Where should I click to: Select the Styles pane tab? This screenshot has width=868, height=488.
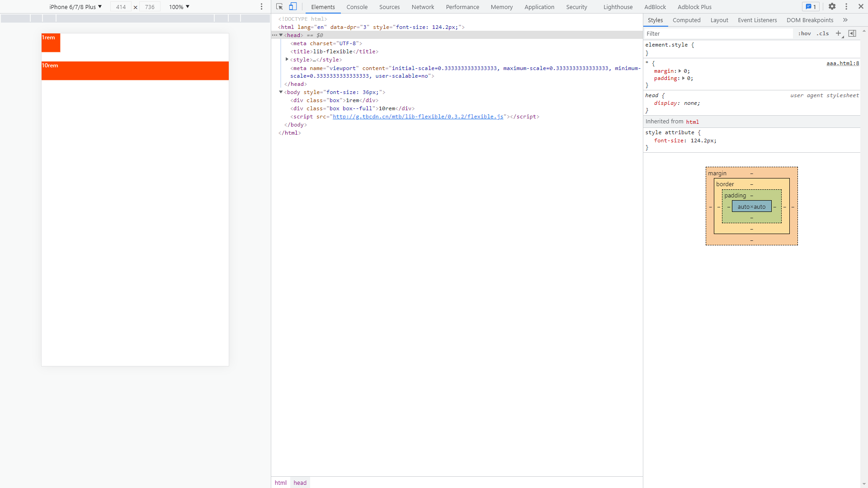655,20
